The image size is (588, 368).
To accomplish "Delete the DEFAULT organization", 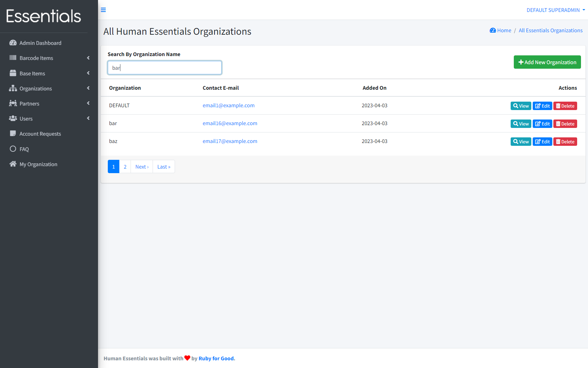I will pyautogui.click(x=565, y=106).
